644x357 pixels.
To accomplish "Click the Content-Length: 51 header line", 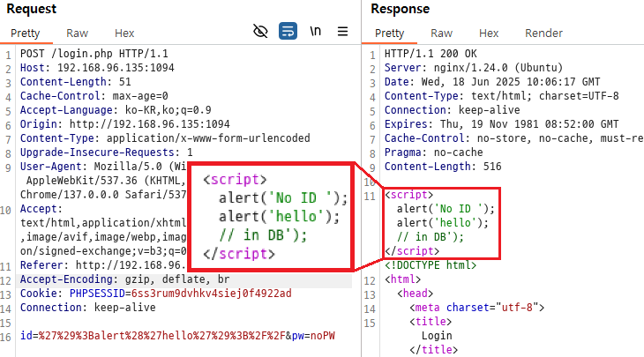I will 76,82.
